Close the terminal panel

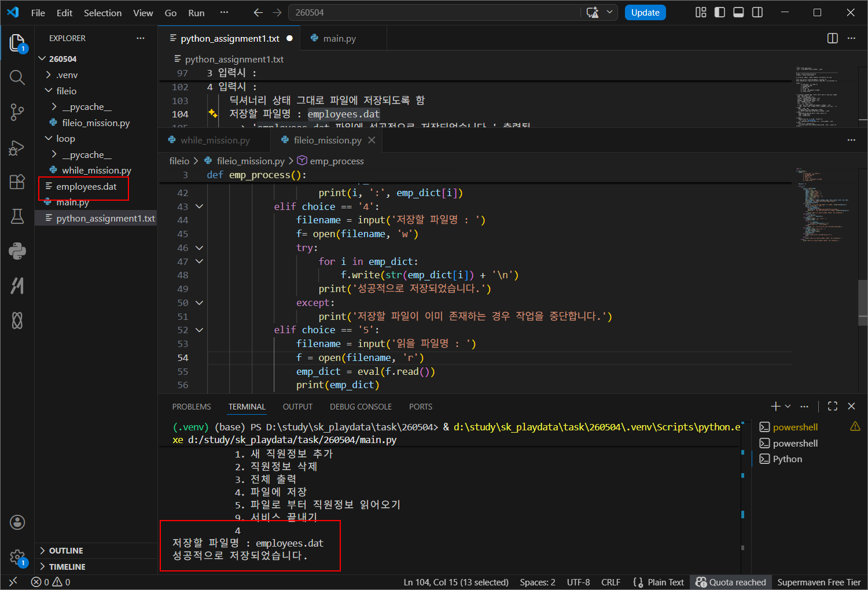pos(851,406)
